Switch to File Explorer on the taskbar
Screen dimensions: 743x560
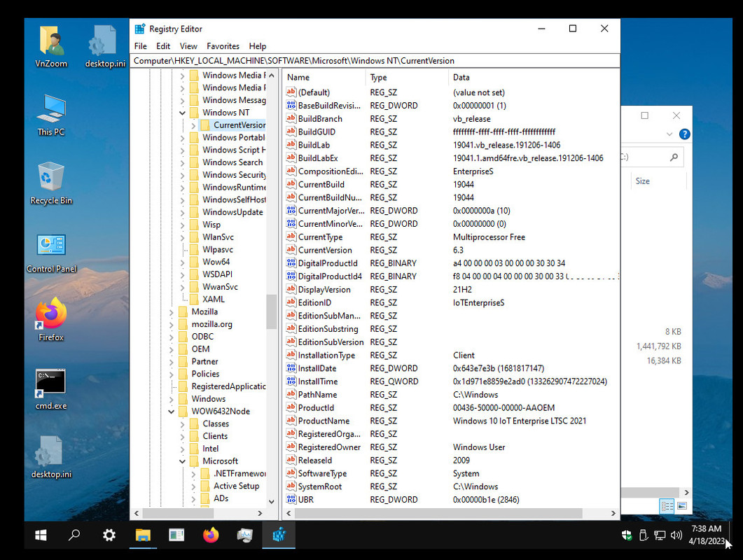(143, 535)
